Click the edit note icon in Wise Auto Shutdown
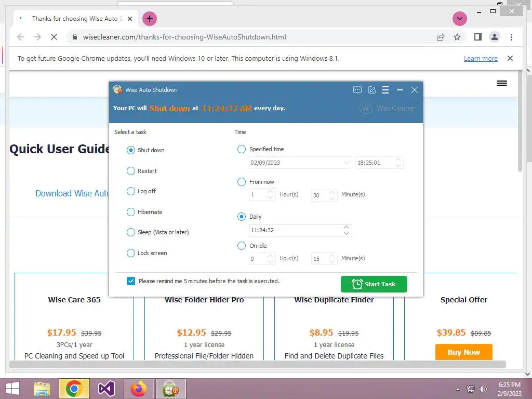532x399 pixels. point(372,90)
